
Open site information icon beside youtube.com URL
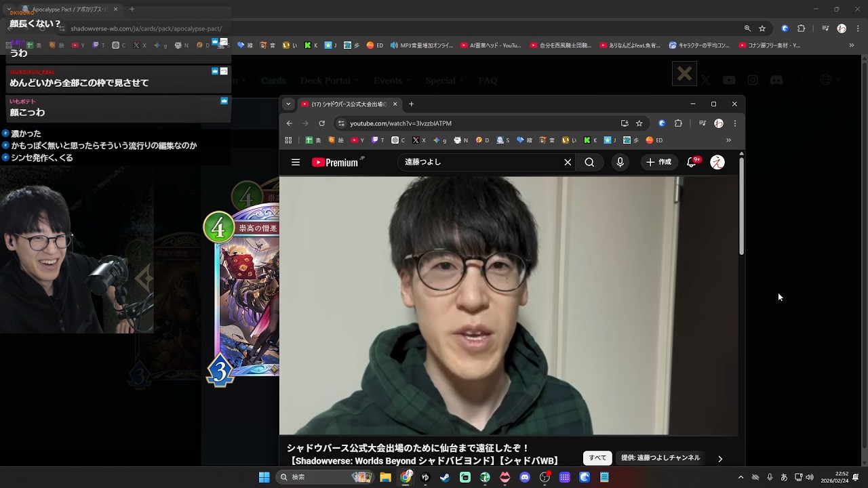[x=341, y=123]
